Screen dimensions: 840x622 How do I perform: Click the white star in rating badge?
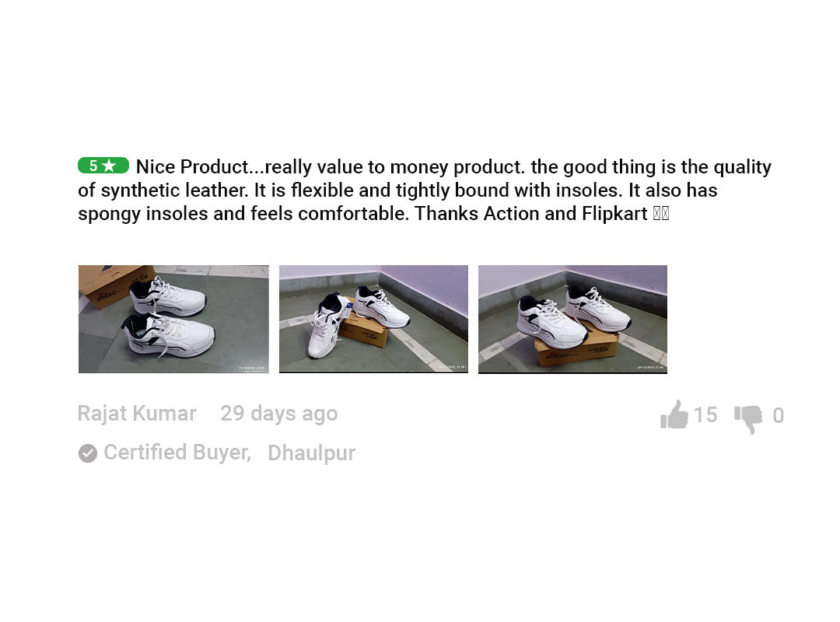tap(110, 166)
